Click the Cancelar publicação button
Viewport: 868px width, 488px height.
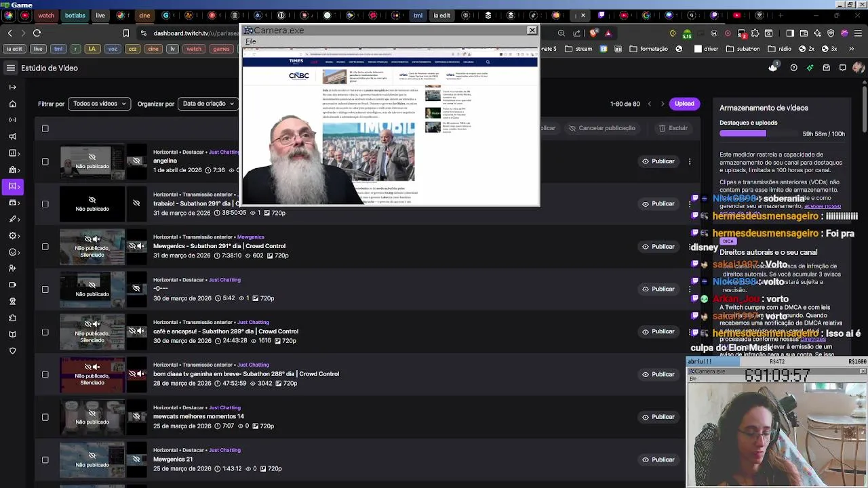[601, 128]
